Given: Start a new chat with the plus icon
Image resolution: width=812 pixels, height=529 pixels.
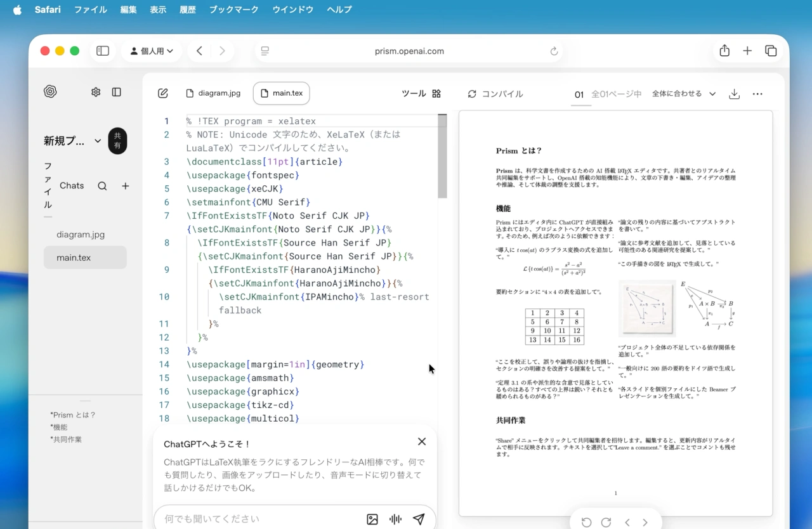Looking at the screenshot, I should (125, 186).
